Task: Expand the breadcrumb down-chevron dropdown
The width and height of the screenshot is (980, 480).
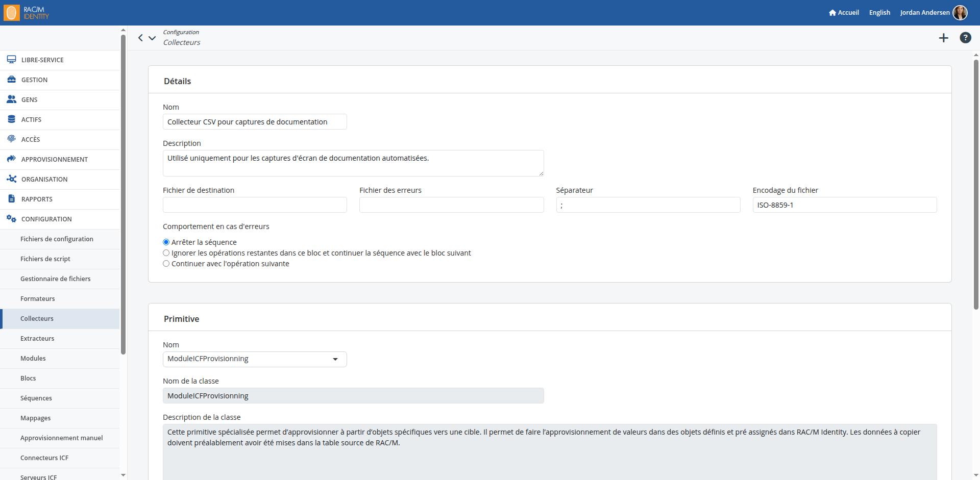Action: 152,38
